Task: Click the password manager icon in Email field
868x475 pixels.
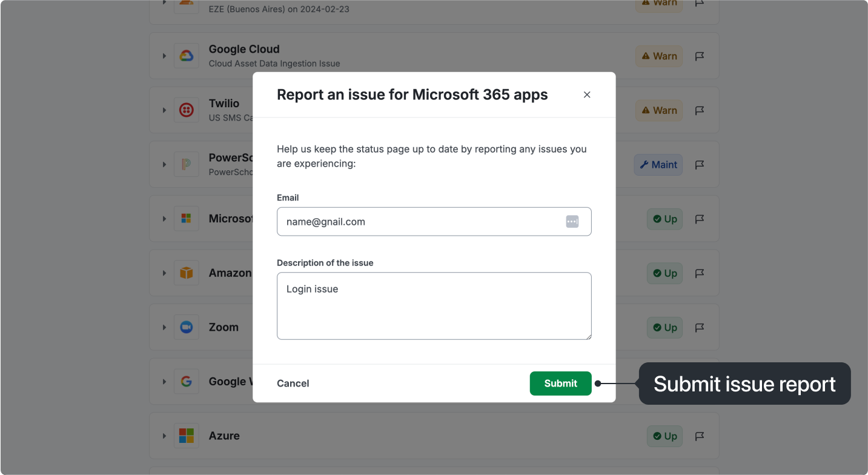Action: 572,222
